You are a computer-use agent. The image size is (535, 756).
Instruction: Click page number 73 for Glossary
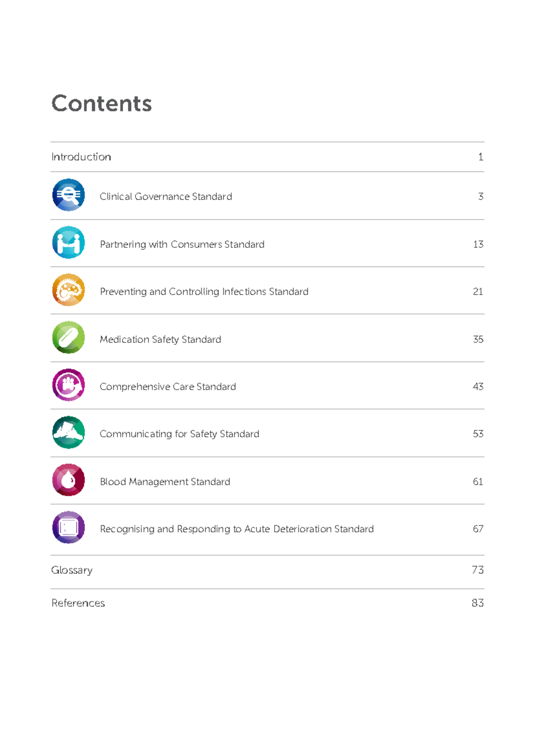(478, 570)
